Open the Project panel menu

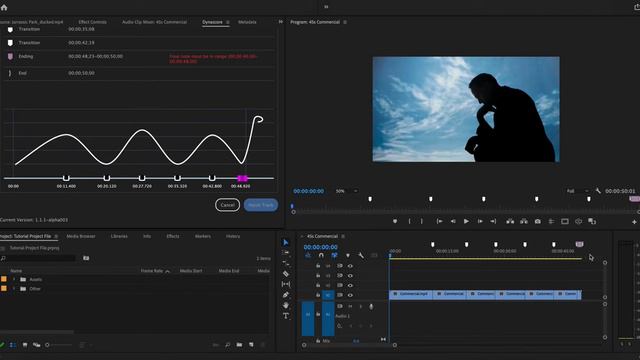click(56, 236)
